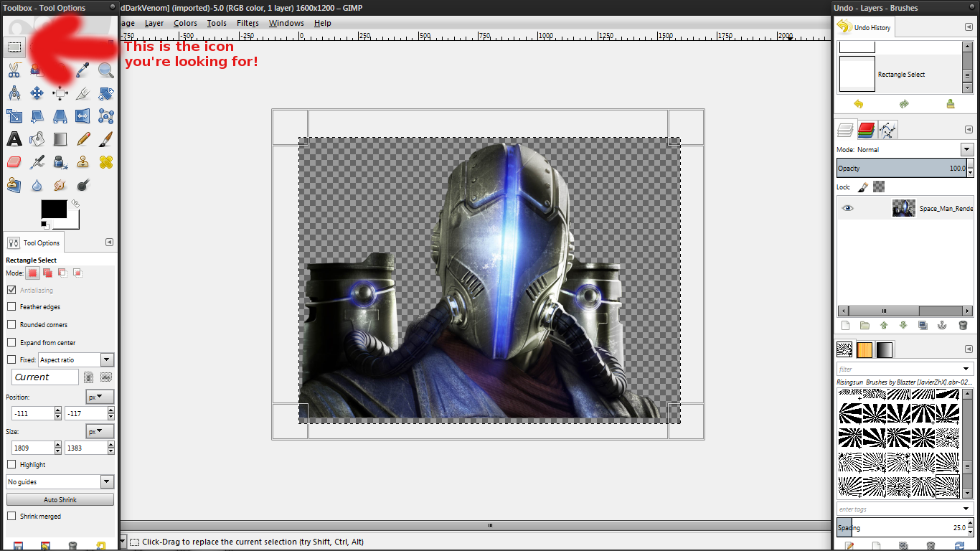Select the Bucket Fill tool
980x551 pixels.
37,139
